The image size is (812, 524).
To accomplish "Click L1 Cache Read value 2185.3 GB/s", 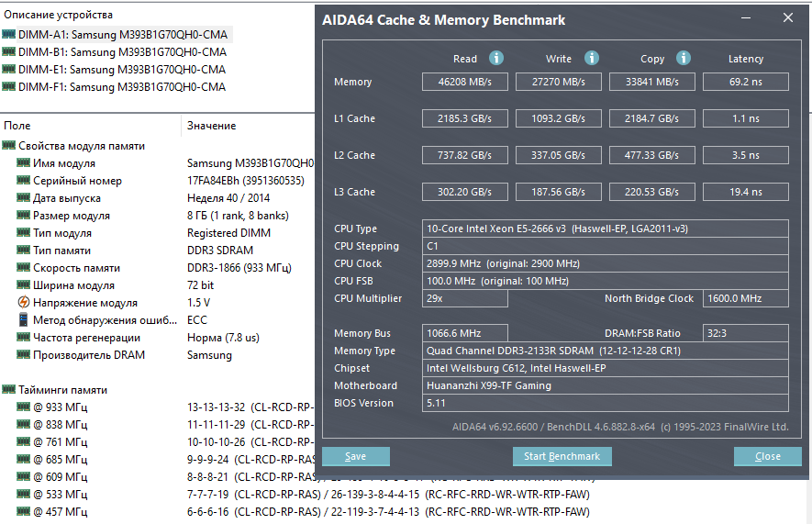I will click(x=465, y=118).
